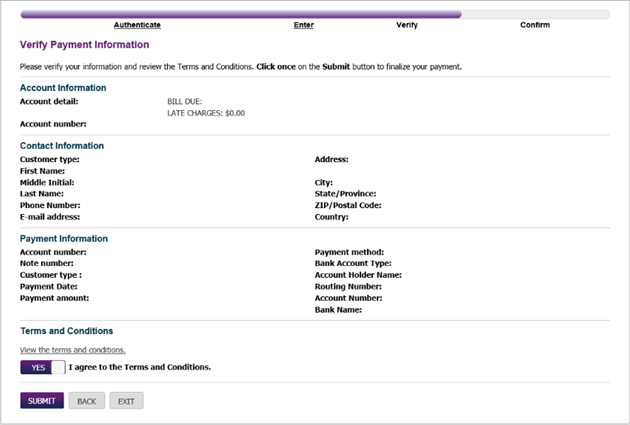Click the Exit button

[126, 401]
